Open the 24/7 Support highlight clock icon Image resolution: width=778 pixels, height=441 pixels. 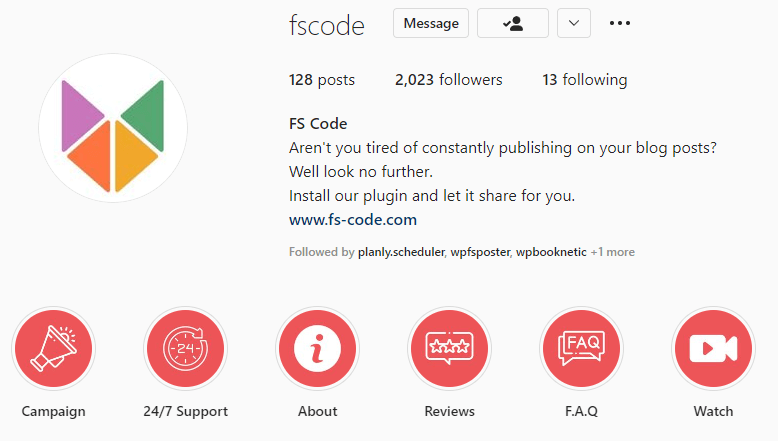(x=186, y=348)
